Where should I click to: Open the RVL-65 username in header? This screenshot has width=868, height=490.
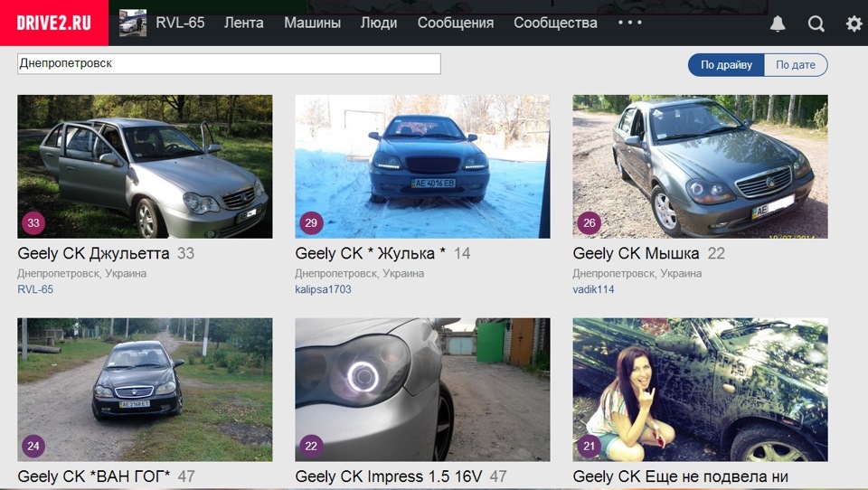tap(180, 23)
